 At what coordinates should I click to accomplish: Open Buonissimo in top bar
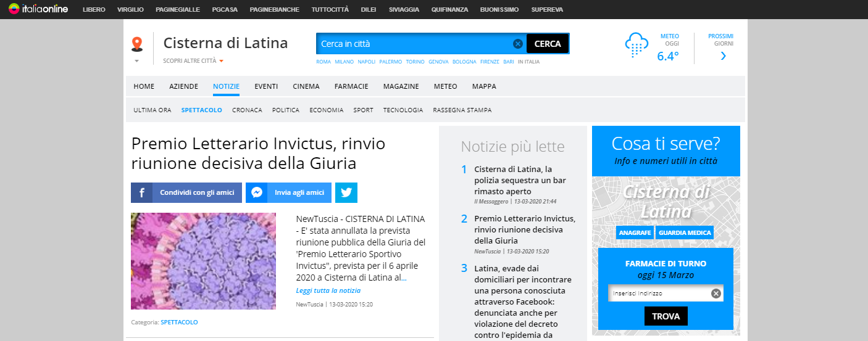(499, 10)
